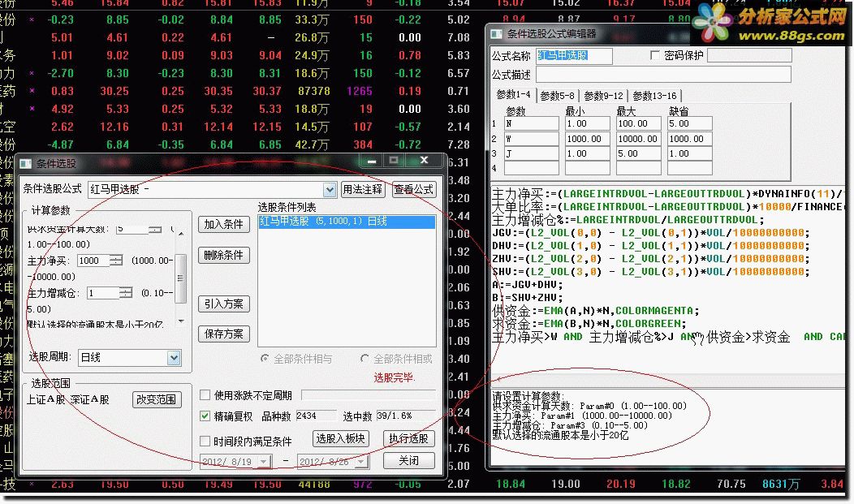
Task: Switch to the 参数5-8 tab
Action: (x=558, y=96)
